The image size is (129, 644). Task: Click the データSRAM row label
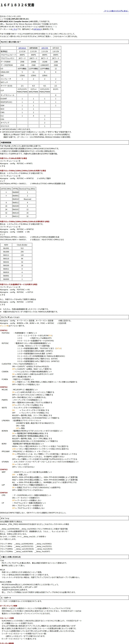(x=8, y=62)
